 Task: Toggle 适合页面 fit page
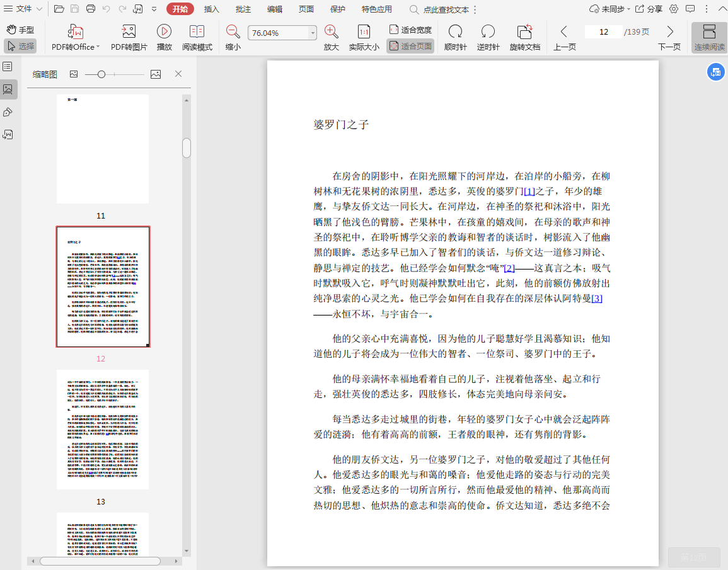pyautogui.click(x=410, y=46)
